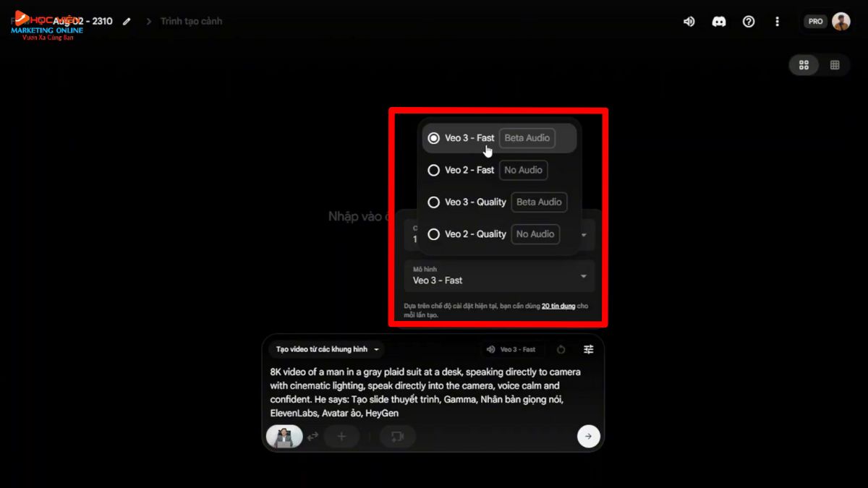Switch to small grid view

[835, 65]
